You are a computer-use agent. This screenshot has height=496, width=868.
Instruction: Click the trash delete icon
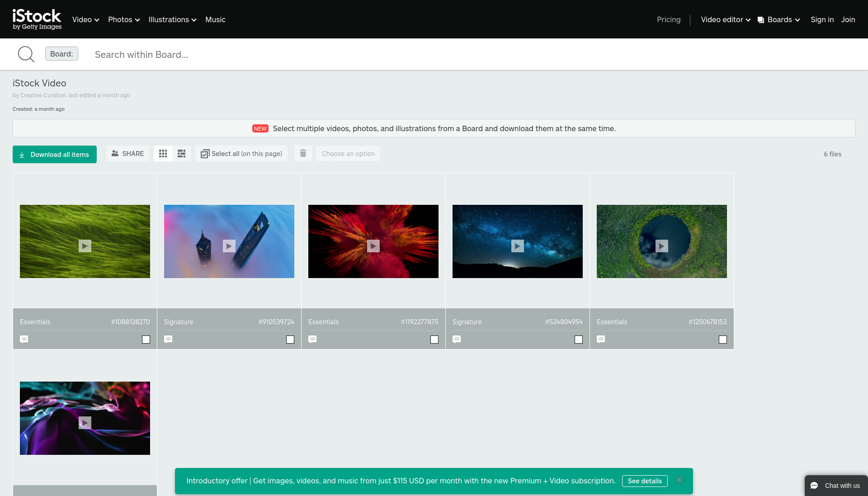(x=303, y=154)
